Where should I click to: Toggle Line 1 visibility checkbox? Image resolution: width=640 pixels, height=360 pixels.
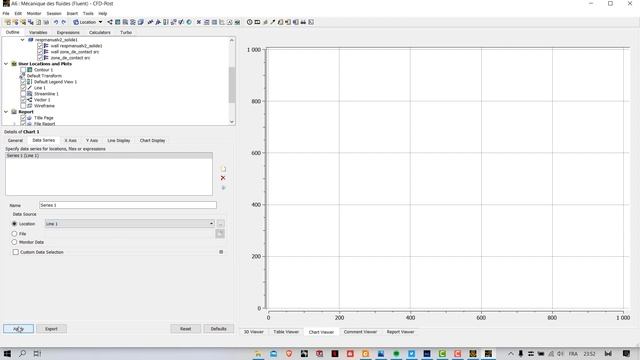[x=23, y=88]
